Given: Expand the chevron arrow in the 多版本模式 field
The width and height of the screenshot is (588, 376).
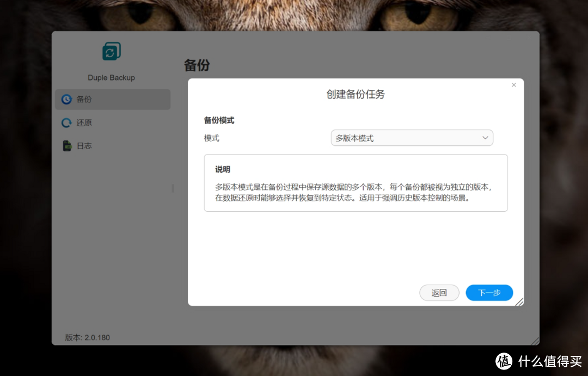Looking at the screenshot, I should pyautogui.click(x=485, y=138).
